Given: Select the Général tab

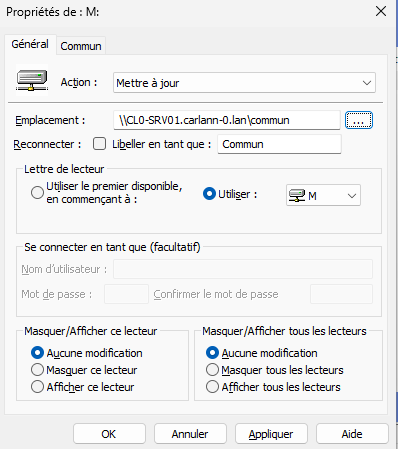Looking at the screenshot, I should click(30, 44).
